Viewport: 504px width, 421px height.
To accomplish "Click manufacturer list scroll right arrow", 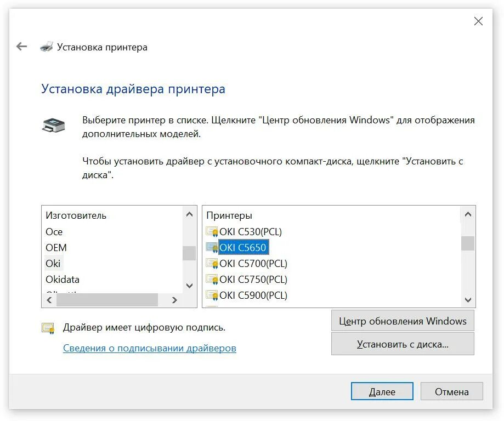I will pyautogui.click(x=174, y=300).
